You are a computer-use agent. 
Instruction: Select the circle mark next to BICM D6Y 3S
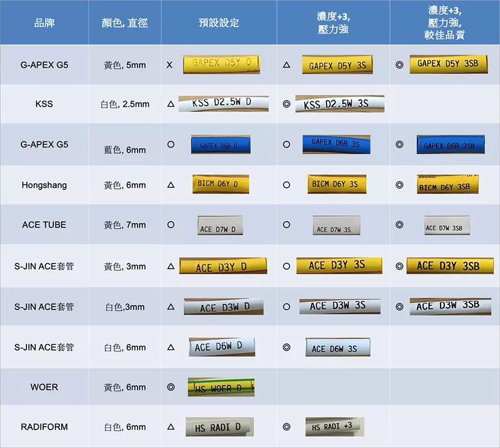[x=286, y=184]
